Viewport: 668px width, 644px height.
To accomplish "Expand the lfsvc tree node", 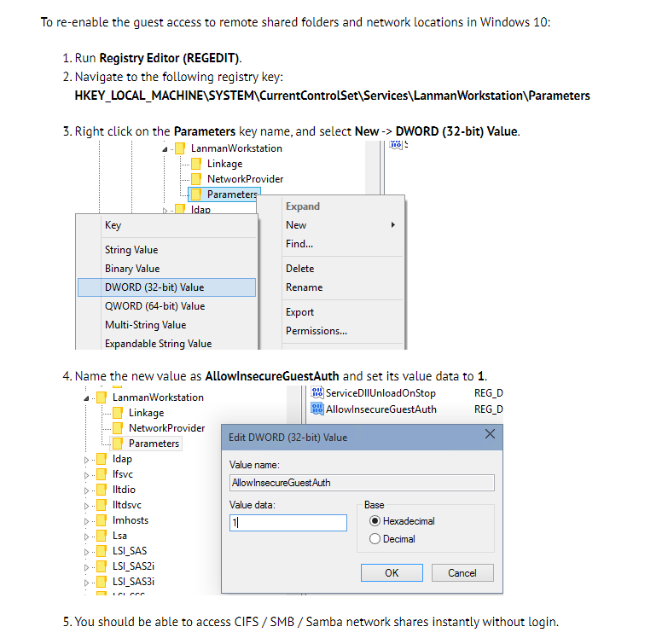I will coord(86,475).
